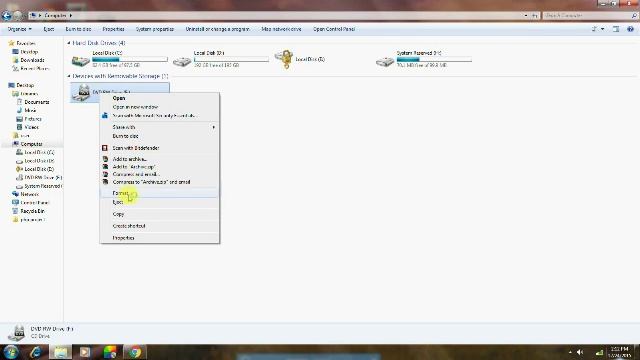Select the System Reserved drive icon
640x360 pixels.
[384, 61]
